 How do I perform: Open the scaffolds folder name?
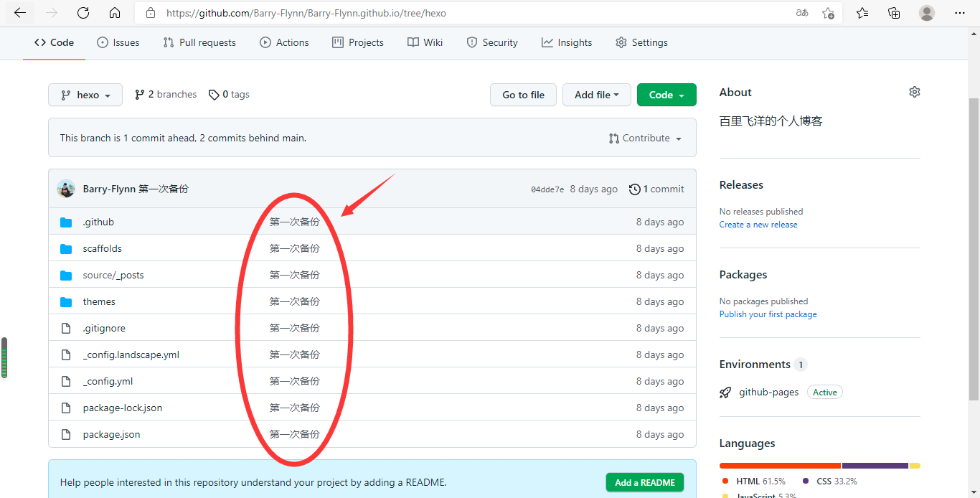point(103,248)
